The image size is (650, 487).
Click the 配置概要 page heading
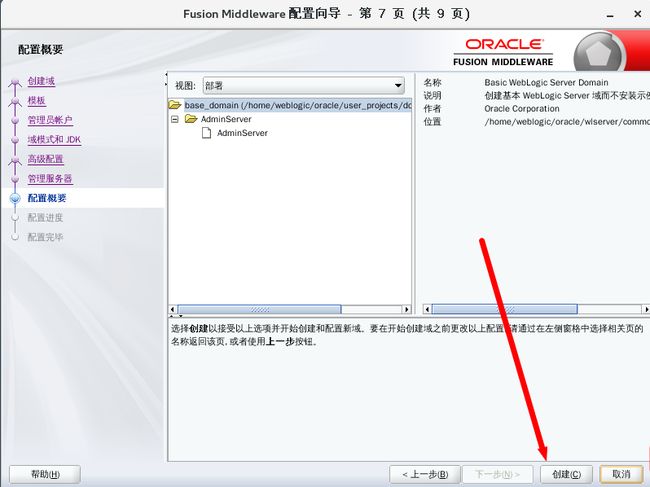40,49
